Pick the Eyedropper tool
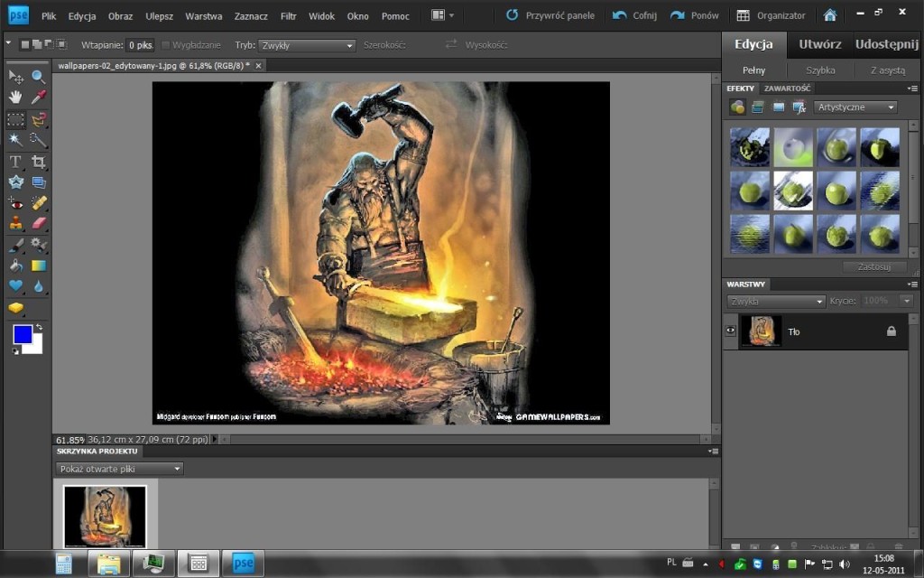Screen dimensions: 924x578 [x=39, y=98]
